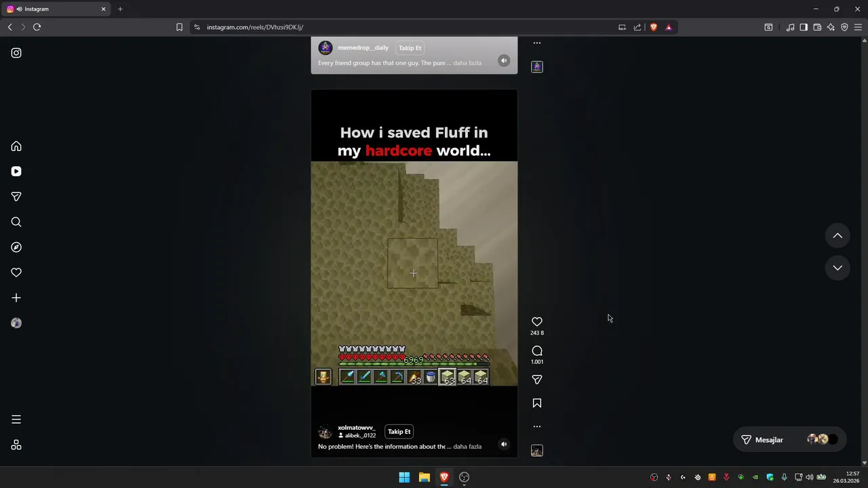Open File Explorer from taskbar
The height and width of the screenshot is (488, 868).
pyautogui.click(x=425, y=477)
